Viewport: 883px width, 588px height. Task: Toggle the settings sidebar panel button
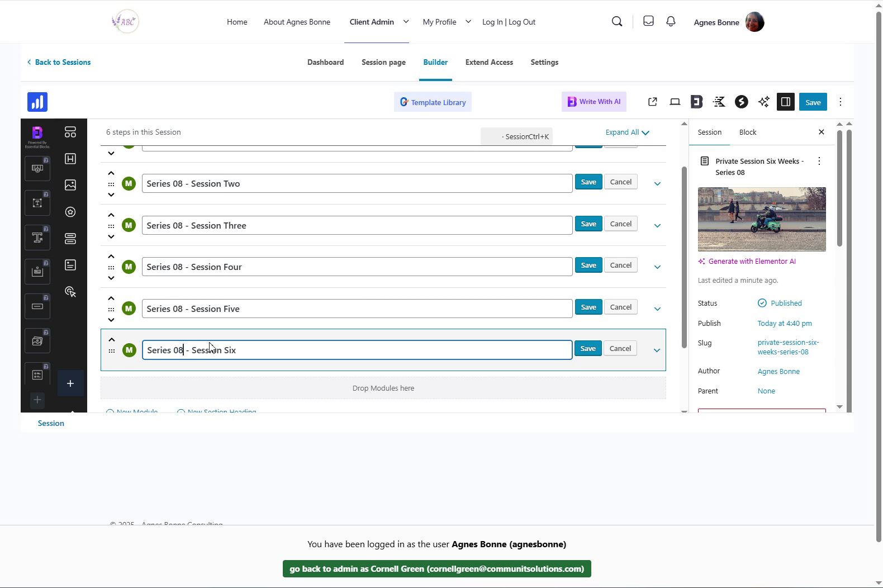pos(785,102)
